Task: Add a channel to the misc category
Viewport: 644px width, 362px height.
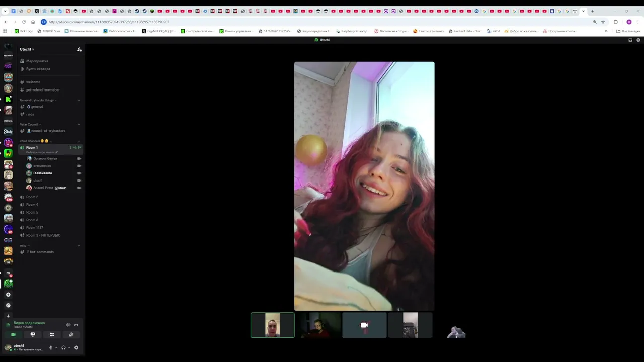Action: click(x=79, y=246)
